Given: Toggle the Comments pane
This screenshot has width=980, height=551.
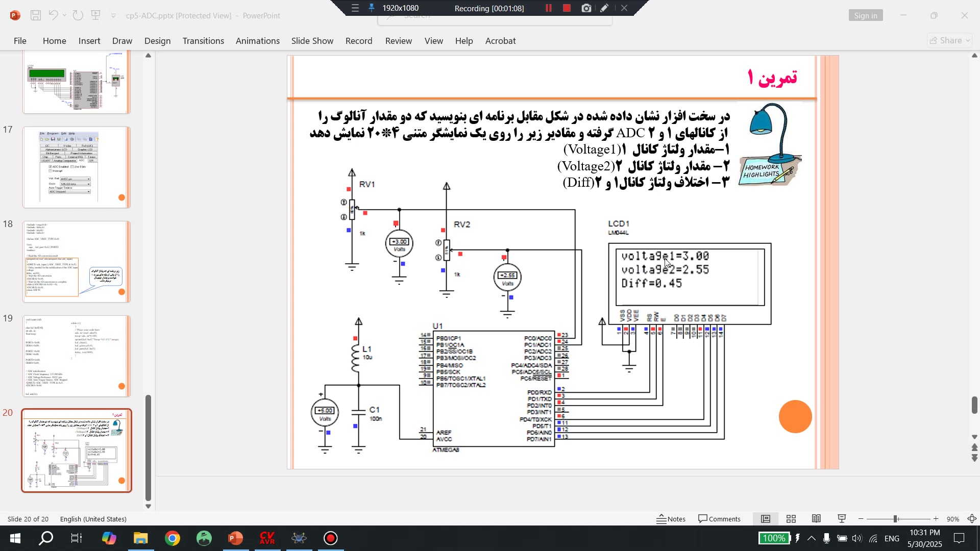Looking at the screenshot, I should pos(719,519).
